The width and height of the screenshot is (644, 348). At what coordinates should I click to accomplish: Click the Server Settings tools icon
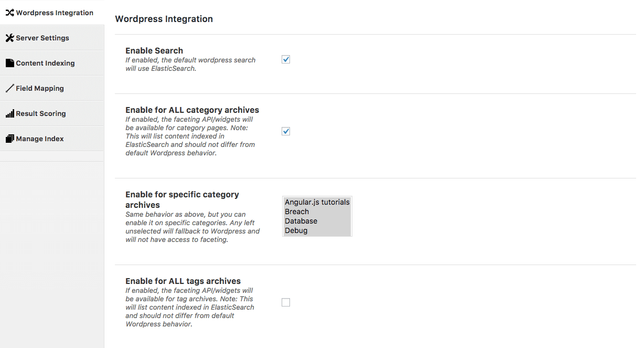pos(9,38)
